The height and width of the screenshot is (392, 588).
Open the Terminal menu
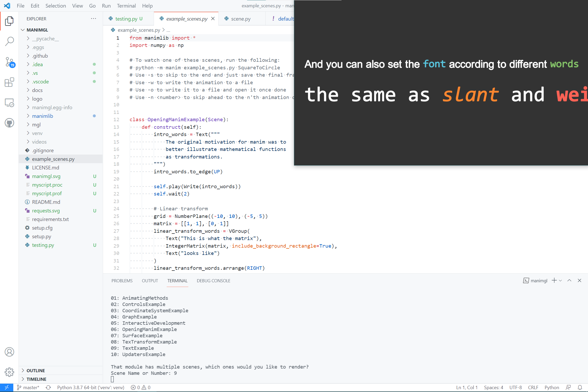click(x=126, y=6)
